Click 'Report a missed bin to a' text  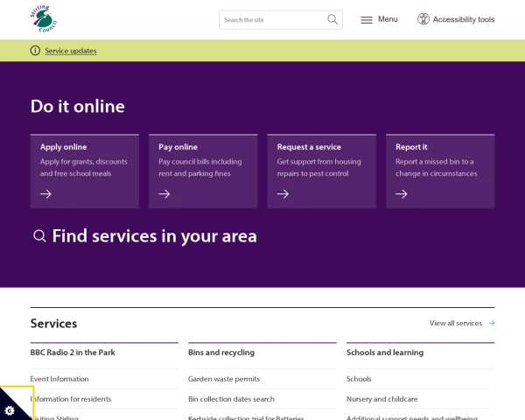point(435,162)
